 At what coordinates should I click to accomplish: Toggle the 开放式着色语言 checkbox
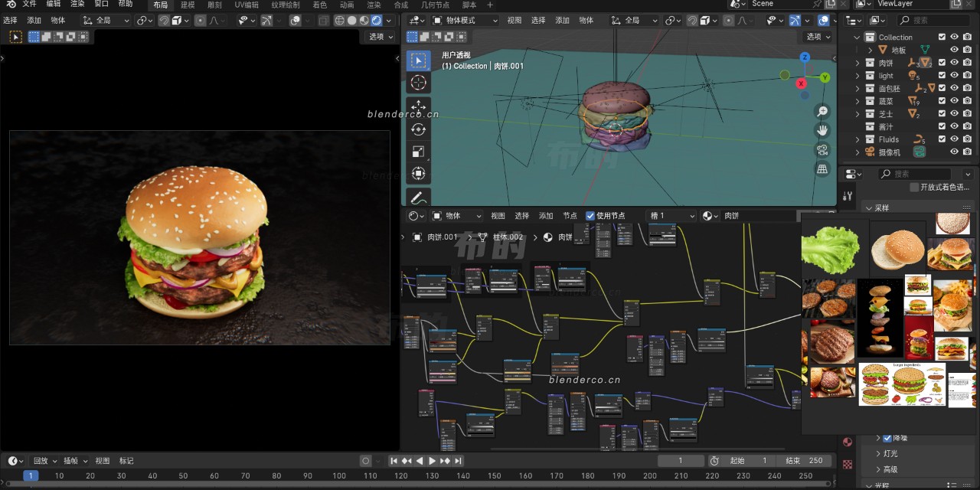[914, 188]
